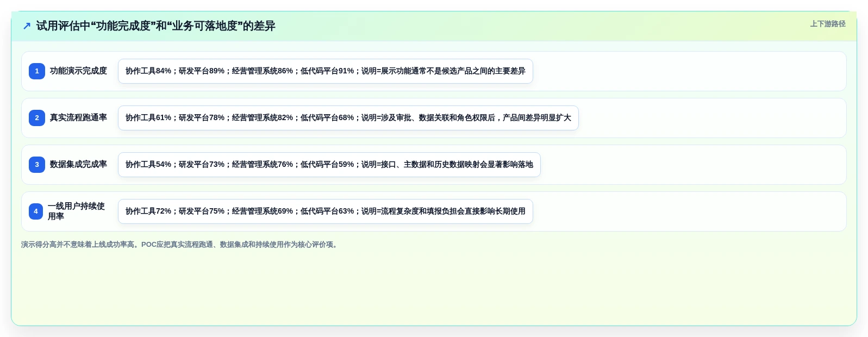868x337 pixels.
Task: Click the number 4 badge for 一线用户持续使用率
Action: [x=36, y=211]
